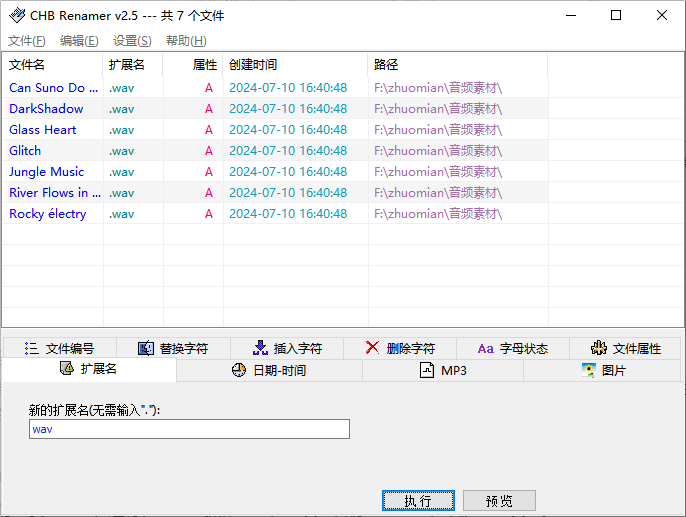This screenshot has height=517, width=686.
Task: Click the red X icon on 删除字符 tab
Action: (x=372, y=348)
